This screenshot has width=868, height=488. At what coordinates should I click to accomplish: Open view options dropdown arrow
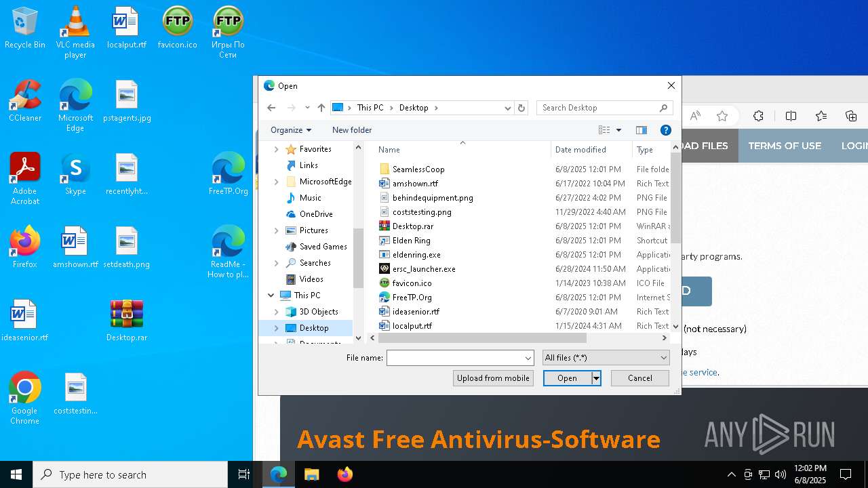(x=618, y=130)
